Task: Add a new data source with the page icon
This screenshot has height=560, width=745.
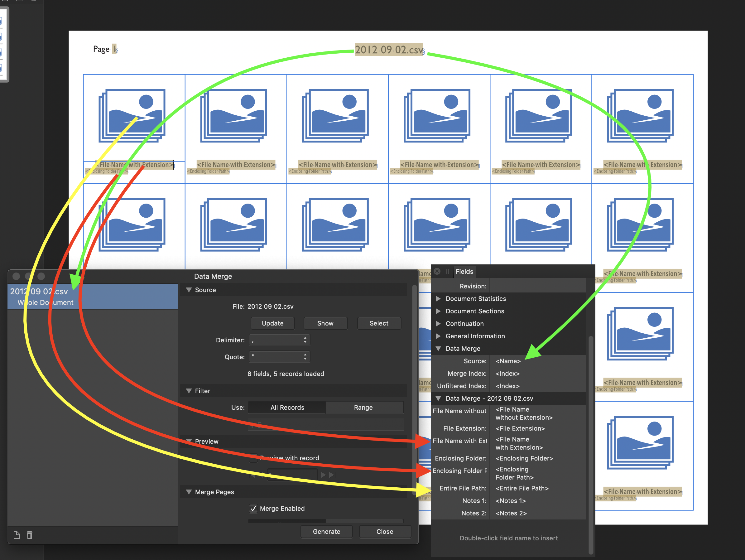Action: [17, 535]
